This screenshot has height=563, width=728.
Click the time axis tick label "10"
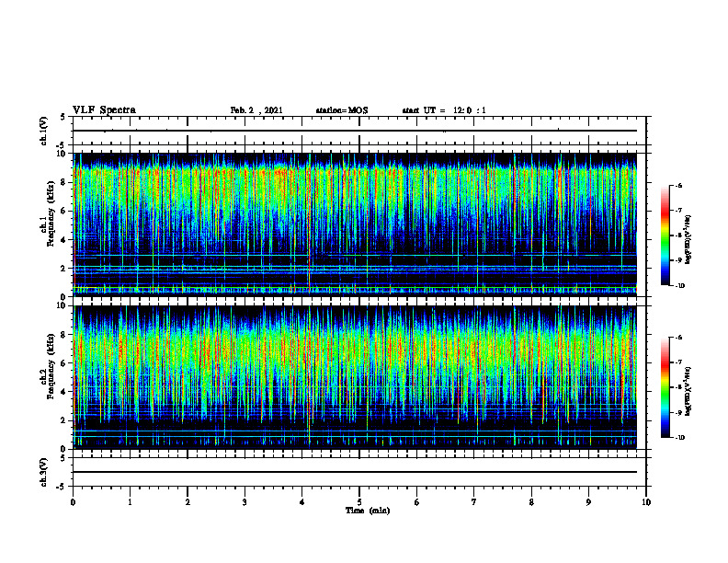[646, 502]
